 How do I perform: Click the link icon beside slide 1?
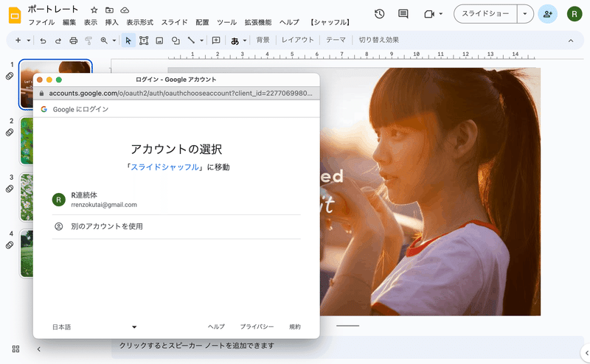coord(10,76)
